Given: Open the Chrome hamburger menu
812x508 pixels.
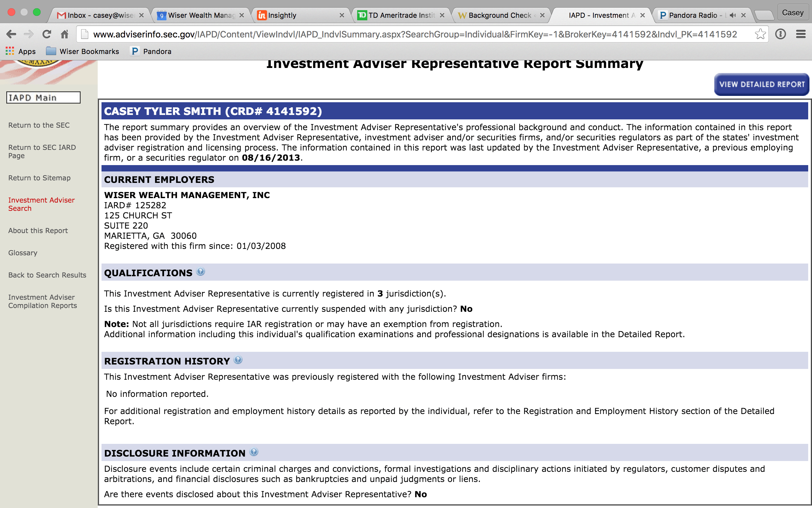Looking at the screenshot, I should click(801, 34).
